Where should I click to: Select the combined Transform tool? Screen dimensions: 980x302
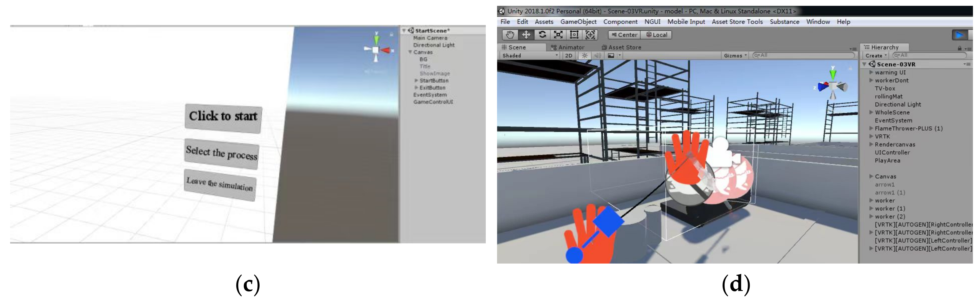(x=590, y=35)
